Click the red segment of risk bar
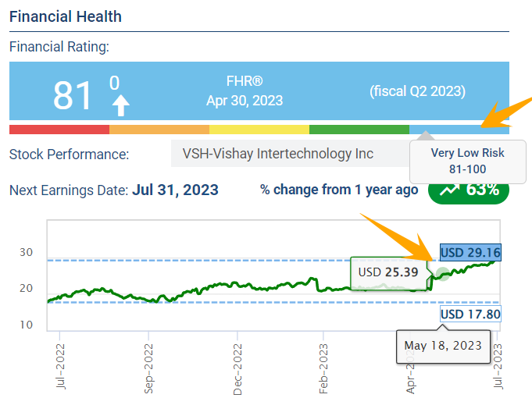This screenshot has height=398, width=532. [x=59, y=130]
